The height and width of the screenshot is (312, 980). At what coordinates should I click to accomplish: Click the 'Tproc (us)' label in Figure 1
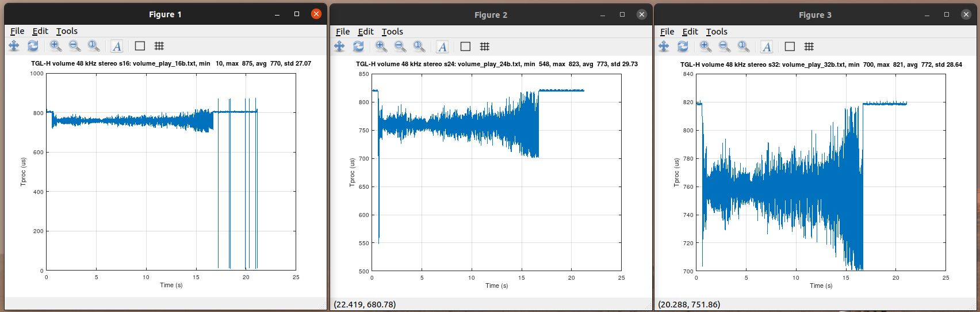coord(23,172)
